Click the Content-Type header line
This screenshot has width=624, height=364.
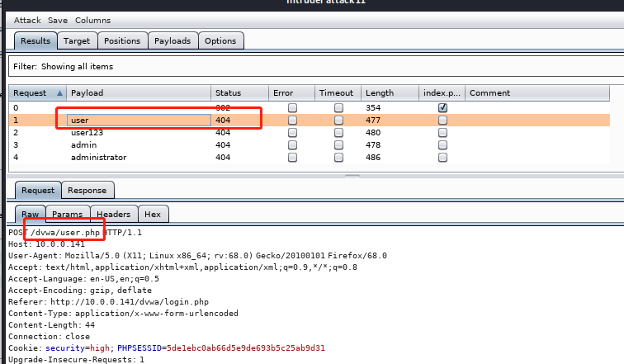coord(123,314)
